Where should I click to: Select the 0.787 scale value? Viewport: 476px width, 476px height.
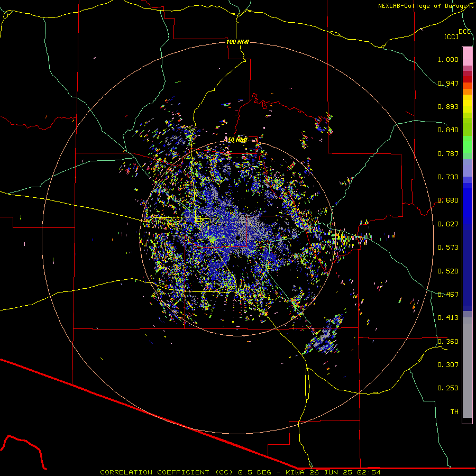(x=448, y=153)
